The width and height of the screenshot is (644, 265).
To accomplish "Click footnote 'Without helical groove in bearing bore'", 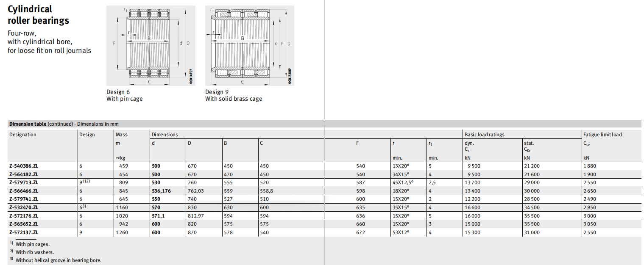I will tap(58, 260).
